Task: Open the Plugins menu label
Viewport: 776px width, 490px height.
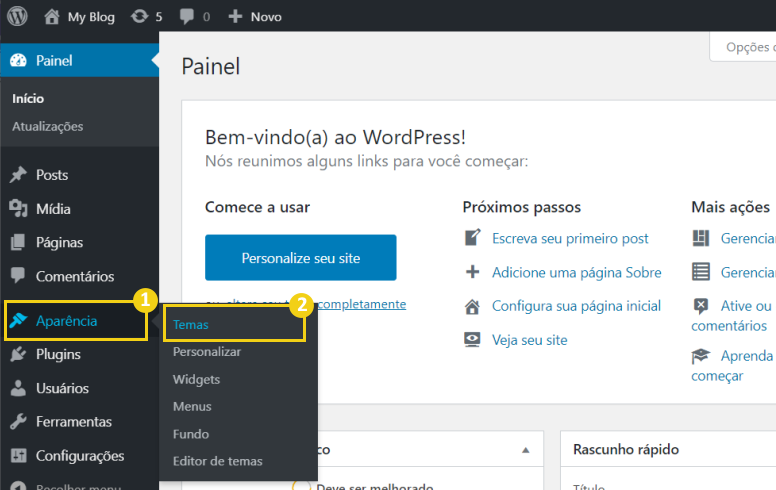Action: tap(58, 354)
